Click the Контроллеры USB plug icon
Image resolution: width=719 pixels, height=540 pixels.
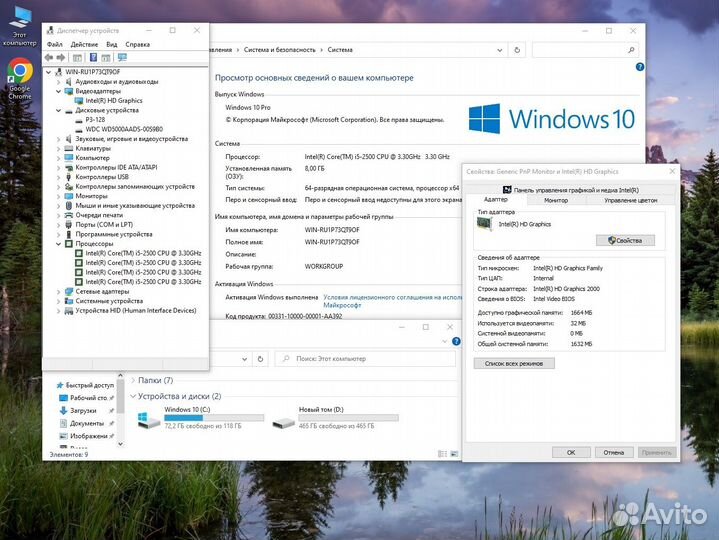[x=69, y=177]
